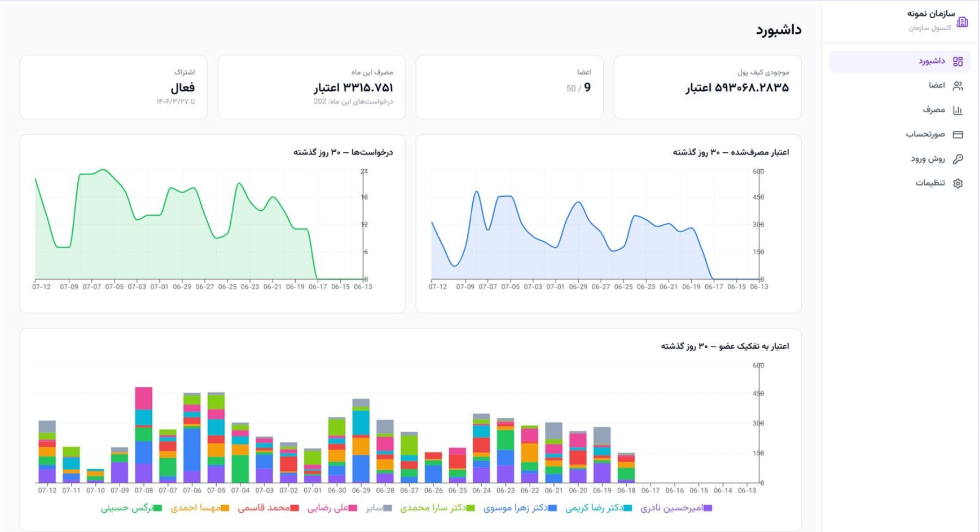Open the داشبورد menu item
This screenshot has width=980, height=532.
[x=899, y=62]
